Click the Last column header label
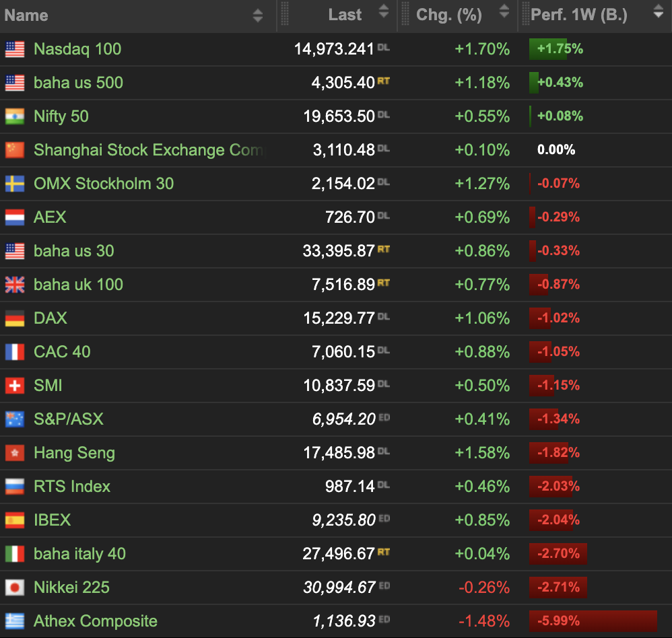This screenshot has width=672, height=638. [345, 15]
